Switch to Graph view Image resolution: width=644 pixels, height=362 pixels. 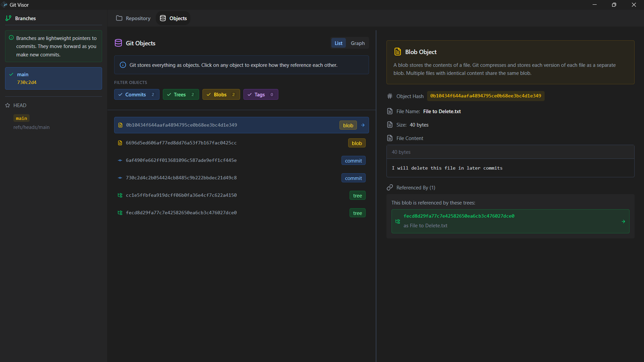click(358, 43)
